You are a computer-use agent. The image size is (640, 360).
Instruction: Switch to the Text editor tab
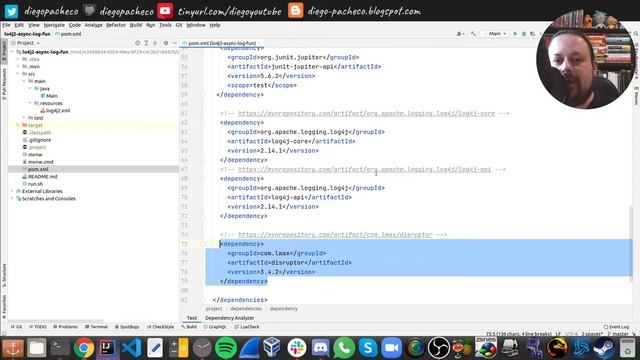192,318
